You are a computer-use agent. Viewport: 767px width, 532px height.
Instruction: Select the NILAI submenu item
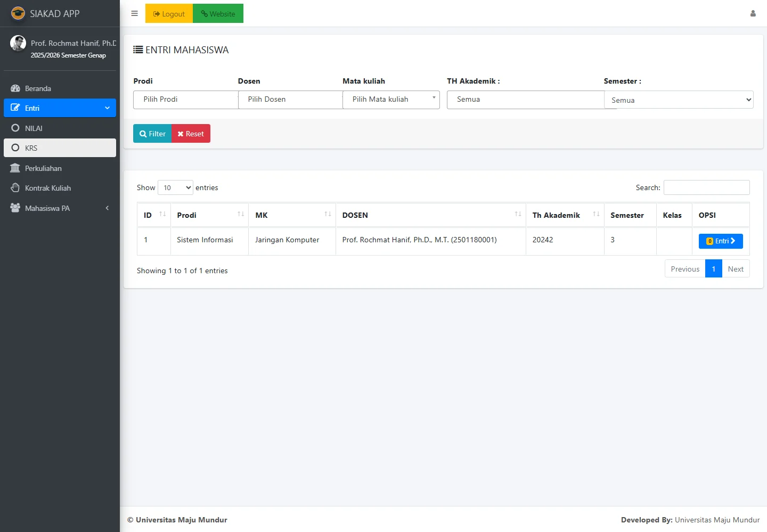pos(34,128)
